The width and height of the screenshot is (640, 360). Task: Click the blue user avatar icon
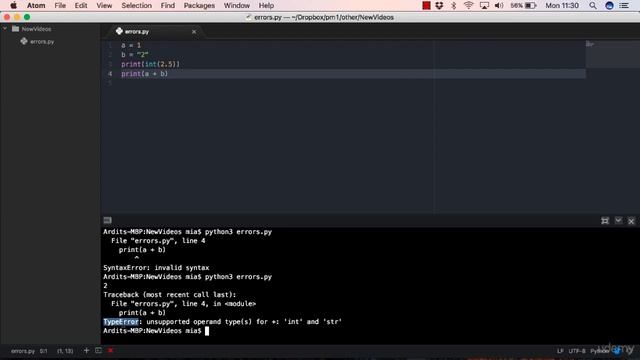pos(609,5)
